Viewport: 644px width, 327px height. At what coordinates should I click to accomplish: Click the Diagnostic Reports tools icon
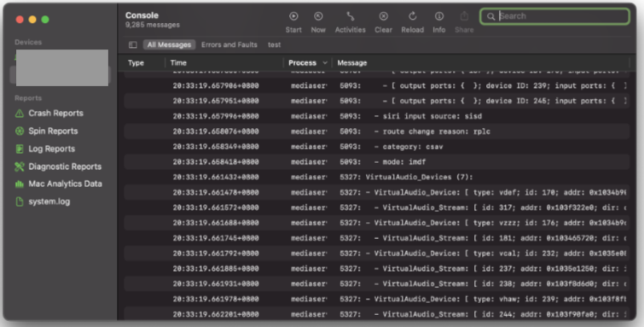pos(20,166)
